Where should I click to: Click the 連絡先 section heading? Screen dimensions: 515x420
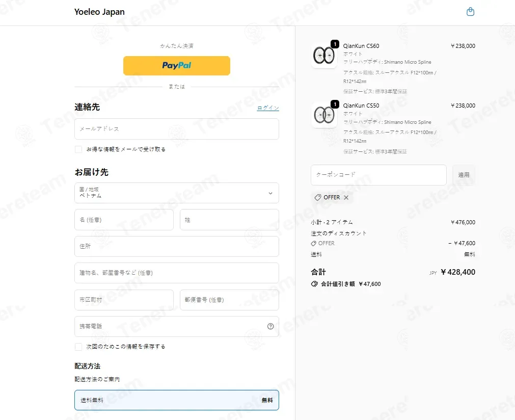[x=87, y=107]
